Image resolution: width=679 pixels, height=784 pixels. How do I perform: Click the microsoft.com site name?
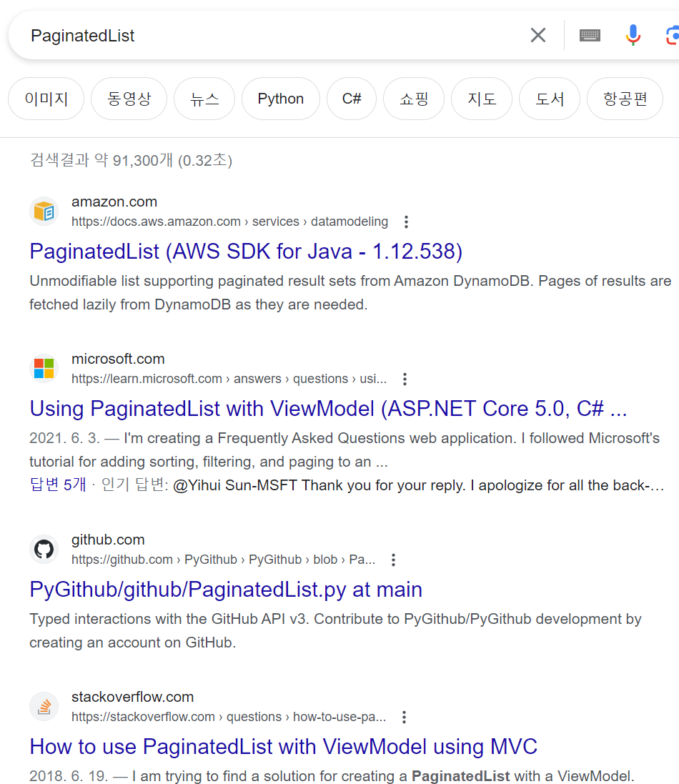point(118,359)
